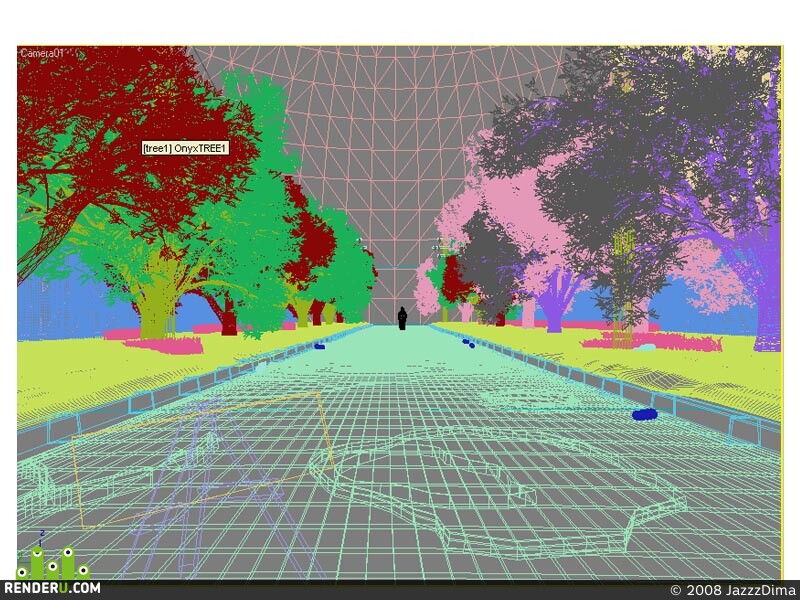Select the black human figure on road

coord(402,318)
